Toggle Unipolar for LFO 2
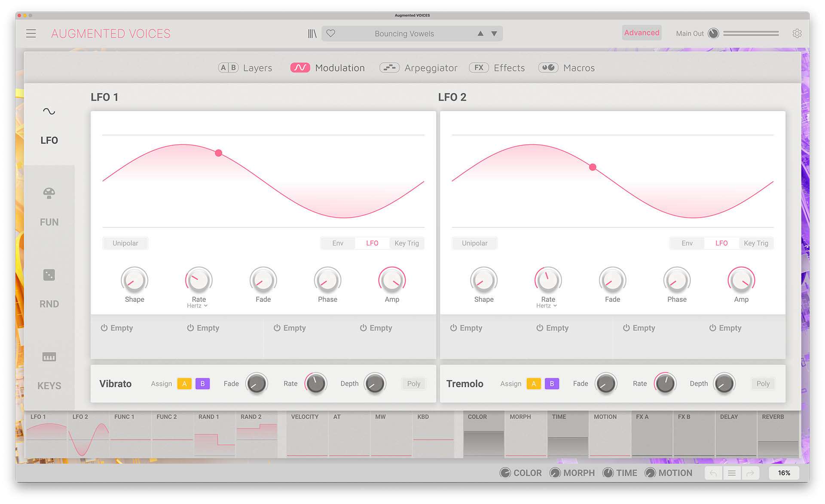Viewport: 825px width, 504px height. [475, 243]
